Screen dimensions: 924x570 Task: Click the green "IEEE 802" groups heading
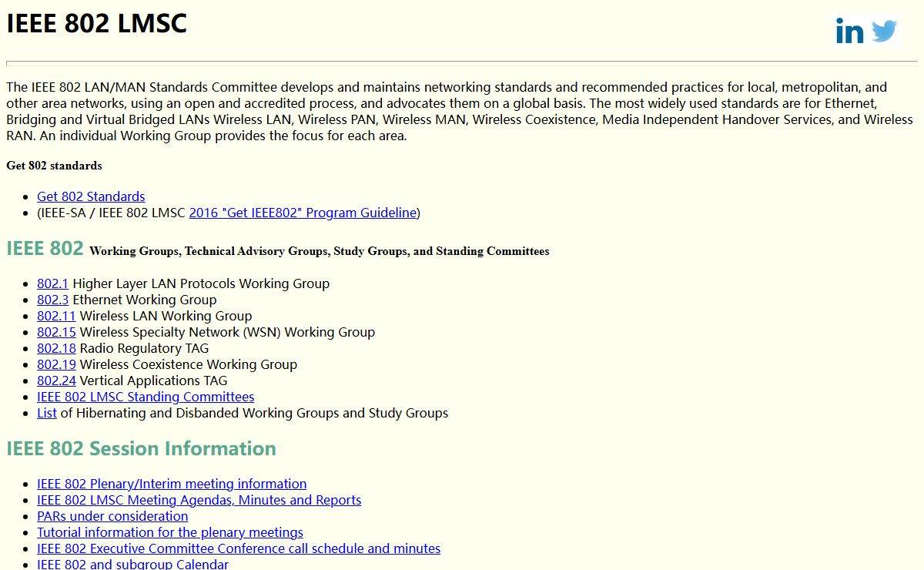tap(45, 248)
